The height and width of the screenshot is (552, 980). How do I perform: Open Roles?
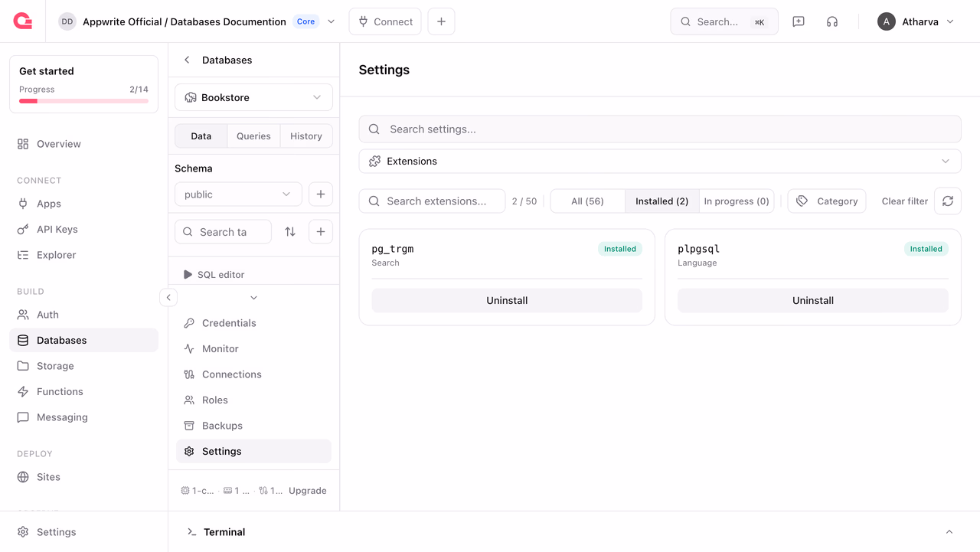tap(253, 400)
